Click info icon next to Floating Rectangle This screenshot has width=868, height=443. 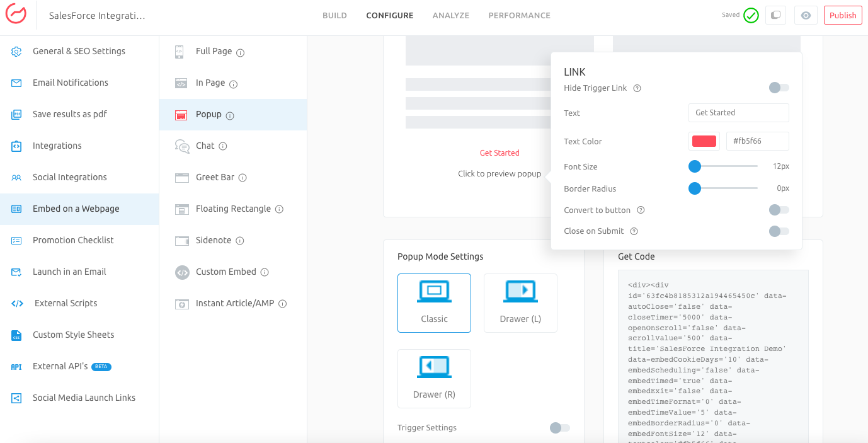click(280, 209)
